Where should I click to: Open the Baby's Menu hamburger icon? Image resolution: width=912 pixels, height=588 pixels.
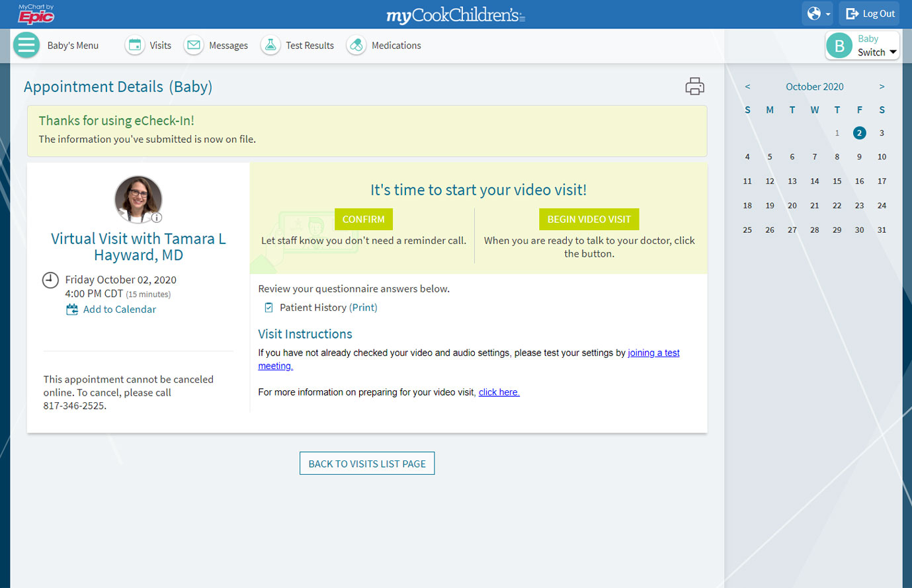coord(26,46)
